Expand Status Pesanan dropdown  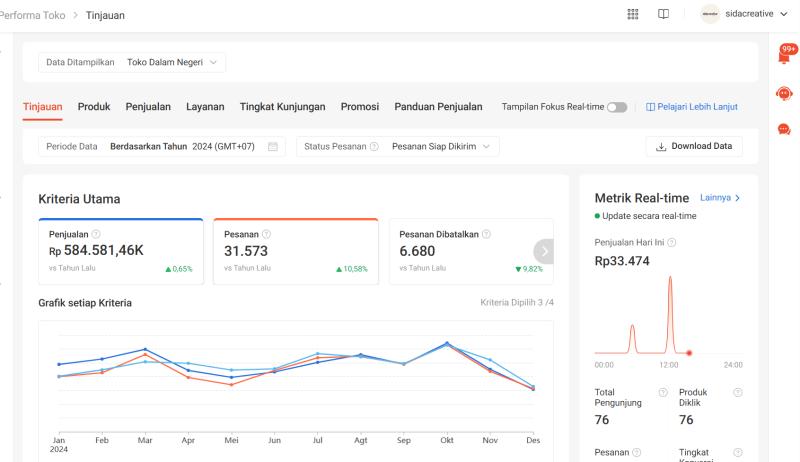[x=396, y=147]
